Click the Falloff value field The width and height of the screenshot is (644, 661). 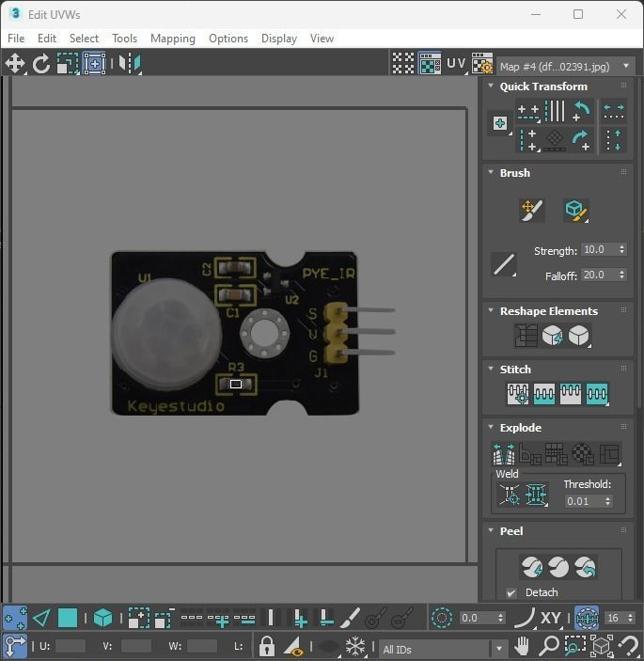click(x=599, y=275)
